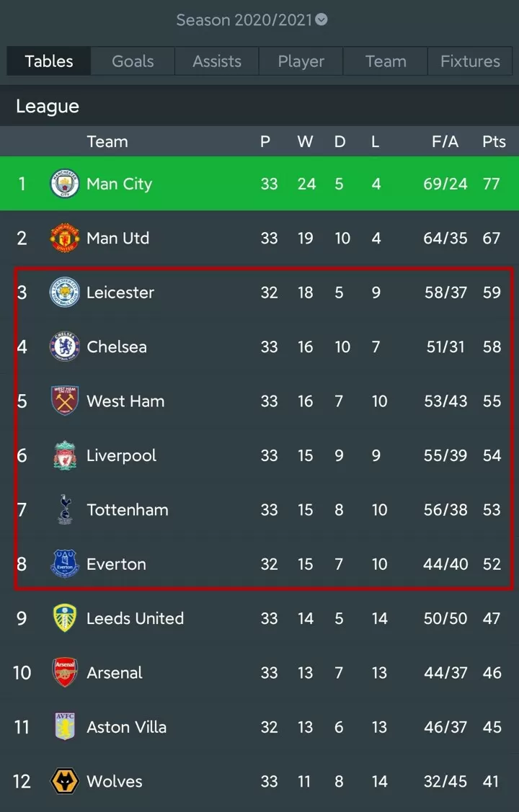519x812 pixels.
Task: Switch to the Goals tab
Action: (x=133, y=61)
